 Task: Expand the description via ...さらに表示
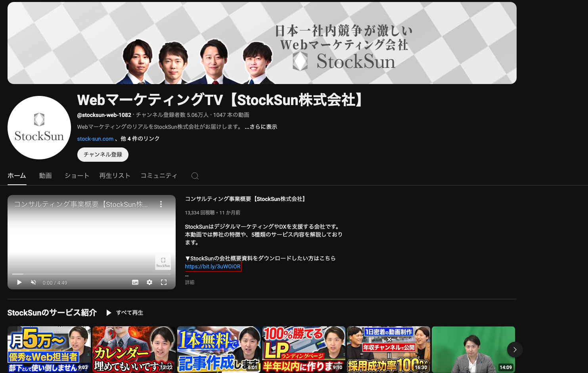pyautogui.click(x=261, y=127)
